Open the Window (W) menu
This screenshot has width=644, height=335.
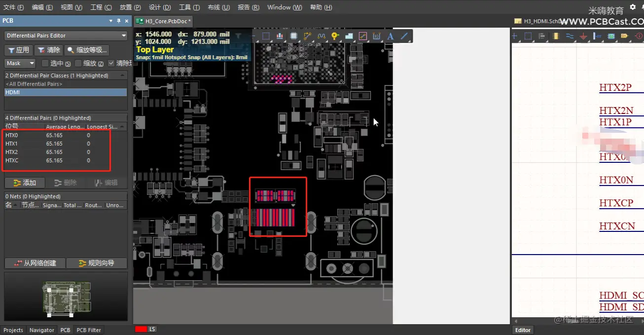285,7
